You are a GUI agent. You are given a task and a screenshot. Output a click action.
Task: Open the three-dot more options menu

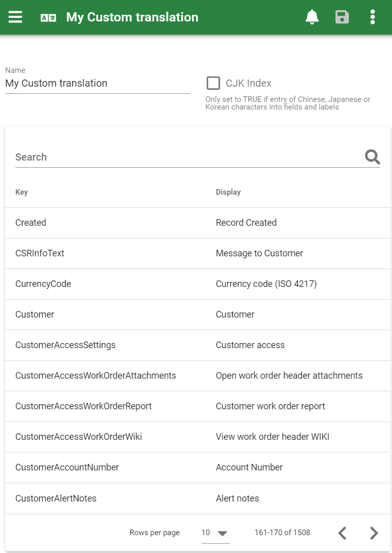(373, 17)
